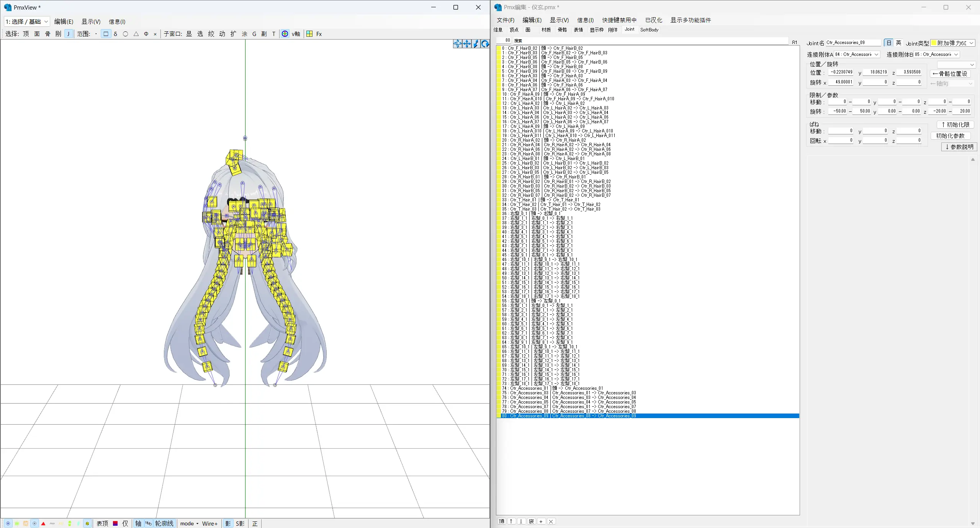Click the colored axis gizmo icon
The width and height of the screenshot is (980, 528).
click(x=285, y=34)
